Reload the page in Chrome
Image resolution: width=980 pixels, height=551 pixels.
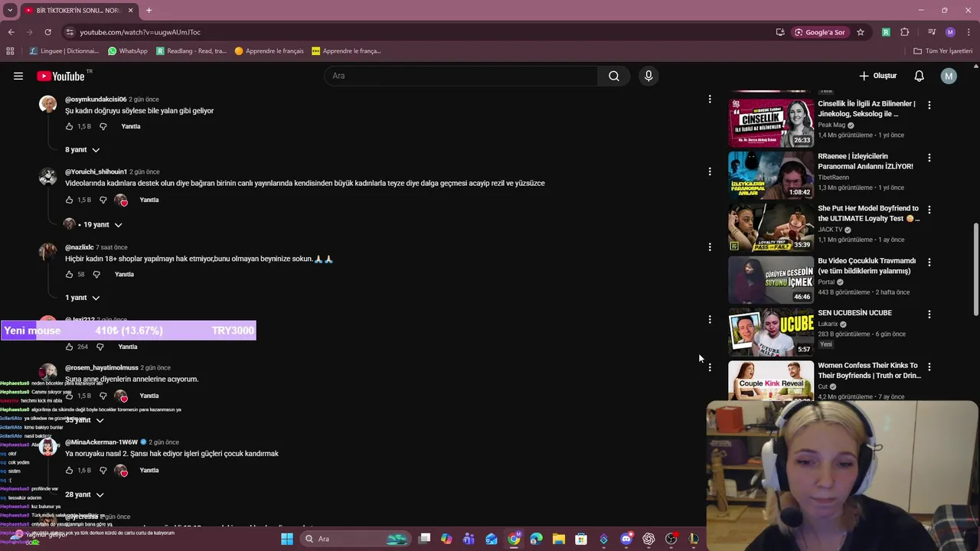[47, 32]
